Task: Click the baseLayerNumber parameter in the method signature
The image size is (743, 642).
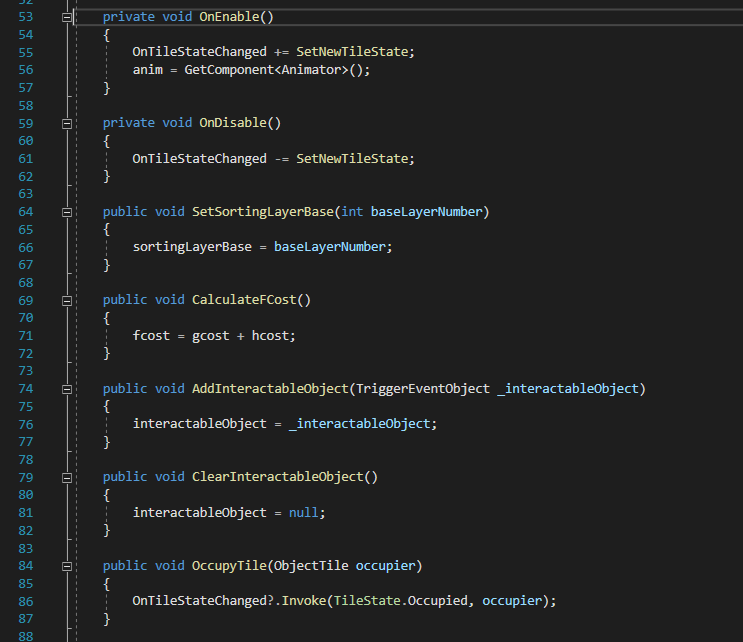Action: (x=429, y=212)
